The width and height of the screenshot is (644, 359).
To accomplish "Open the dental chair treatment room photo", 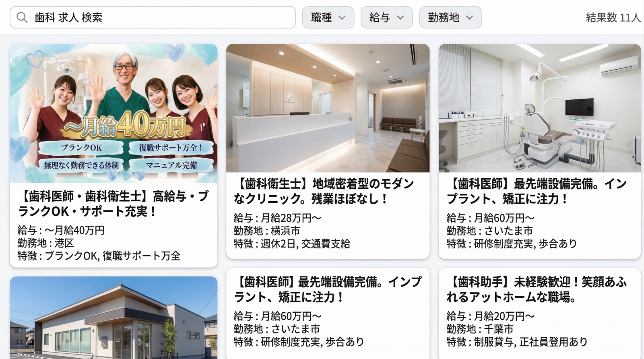I will (x=539, y=108).
